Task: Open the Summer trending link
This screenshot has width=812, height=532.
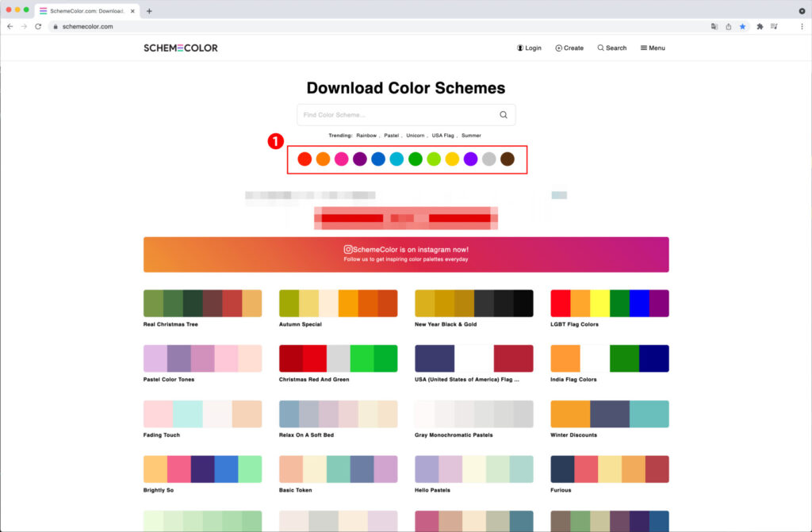Action: [x=471, y=136]
